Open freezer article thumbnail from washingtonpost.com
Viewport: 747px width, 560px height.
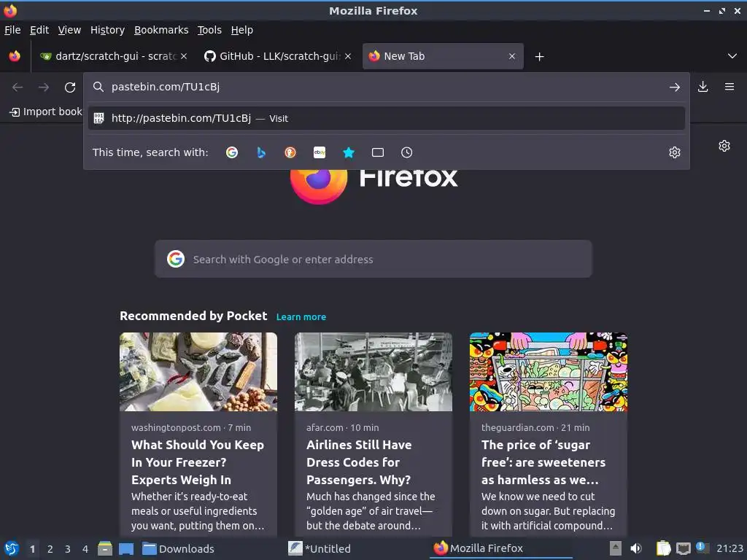pos(198,372)
